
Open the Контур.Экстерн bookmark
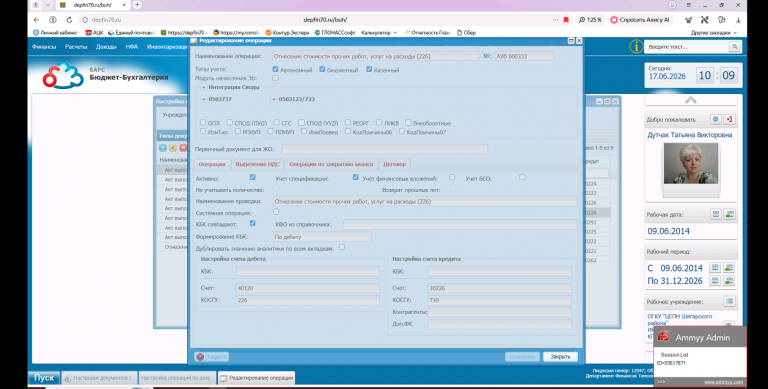tap(287, 33)
